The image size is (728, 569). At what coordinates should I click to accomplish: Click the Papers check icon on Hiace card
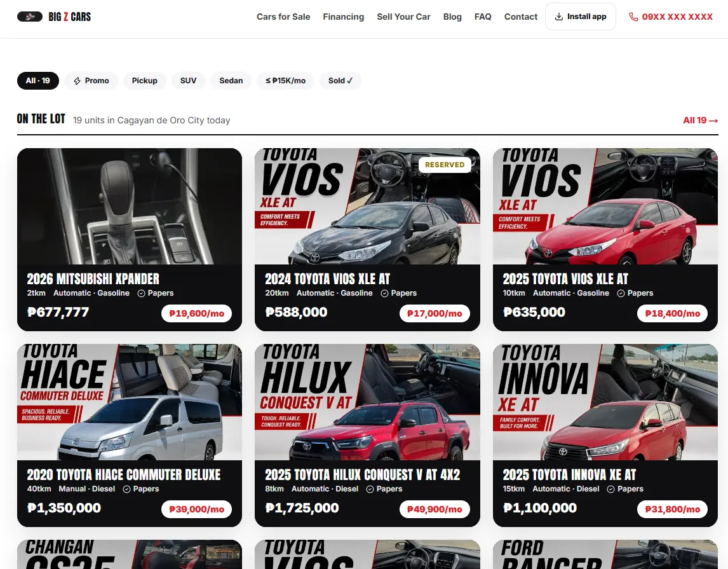(126, 489)
